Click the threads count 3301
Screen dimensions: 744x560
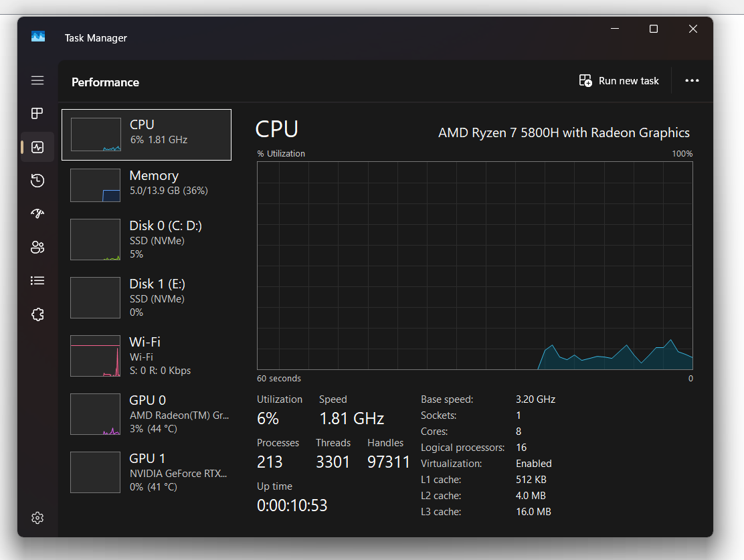point(333,462)
